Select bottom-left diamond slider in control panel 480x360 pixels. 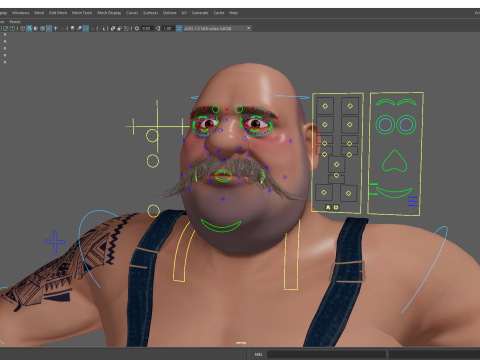click(324, 192)
